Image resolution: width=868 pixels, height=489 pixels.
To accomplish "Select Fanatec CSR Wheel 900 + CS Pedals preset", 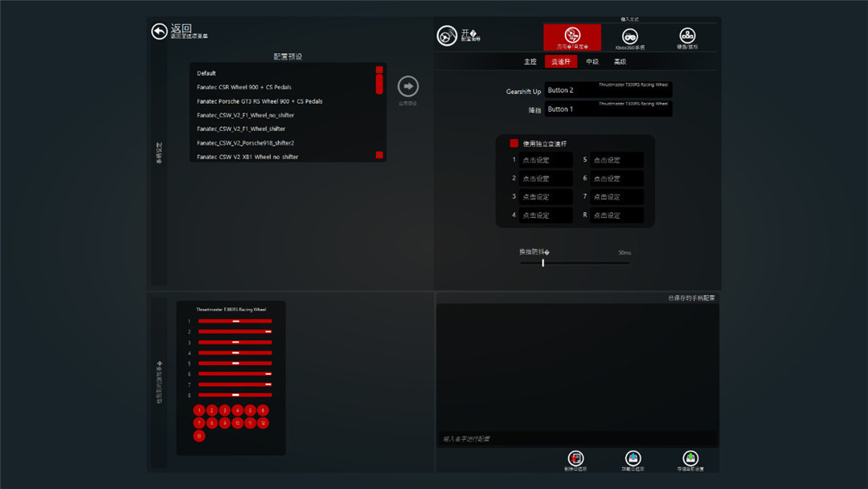I will tap(244, 87).
